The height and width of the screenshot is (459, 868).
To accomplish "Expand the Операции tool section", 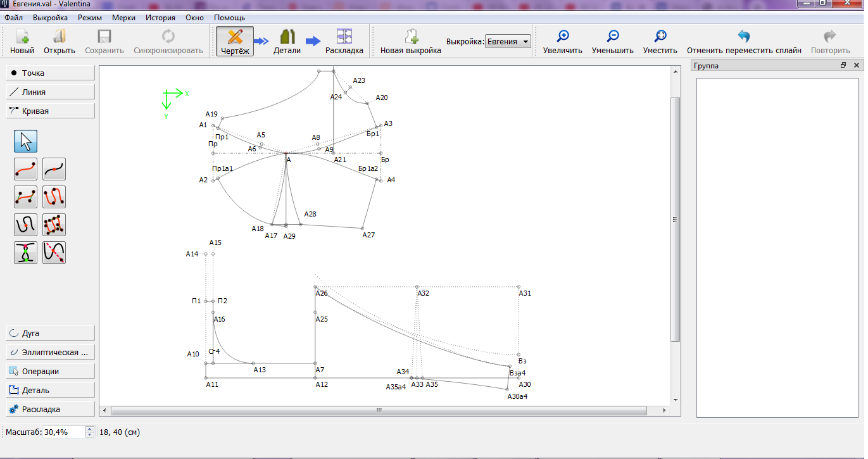I will (x=51, y=371).
